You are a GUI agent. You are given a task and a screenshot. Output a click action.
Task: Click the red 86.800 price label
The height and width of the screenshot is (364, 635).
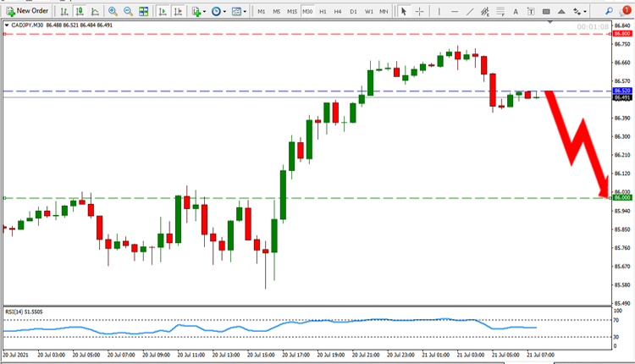tap(622, 34)
